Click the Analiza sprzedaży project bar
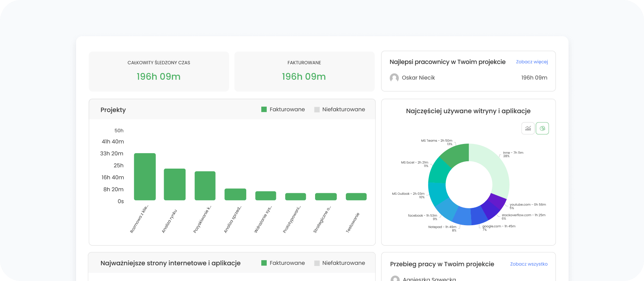Viewport: 644px width, 281px height. 235,194
